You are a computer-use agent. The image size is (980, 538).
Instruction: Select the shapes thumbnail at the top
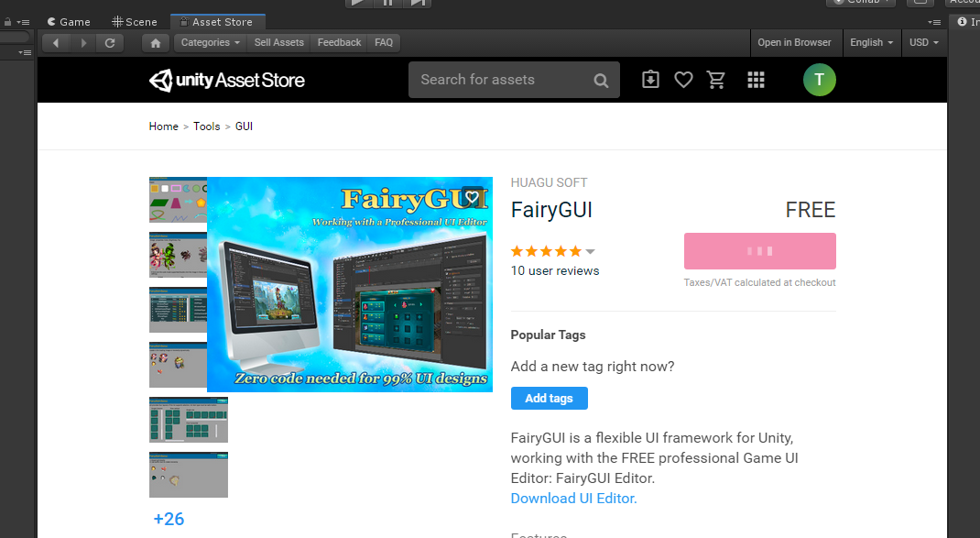point(178,200)
